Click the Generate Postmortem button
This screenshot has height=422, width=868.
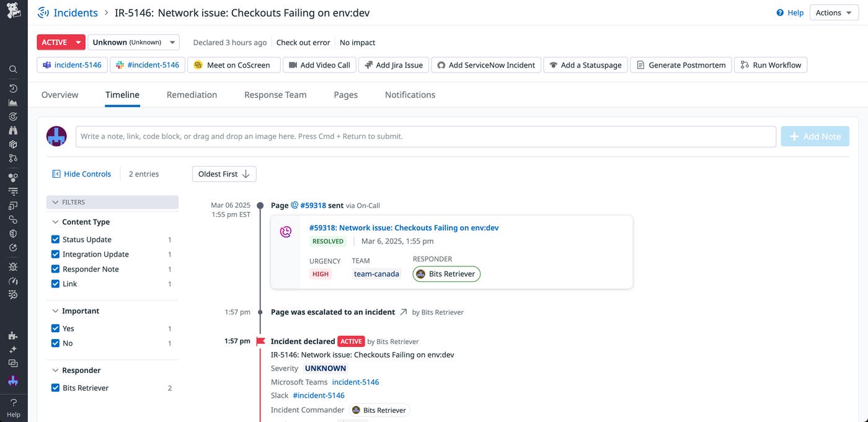681,64
